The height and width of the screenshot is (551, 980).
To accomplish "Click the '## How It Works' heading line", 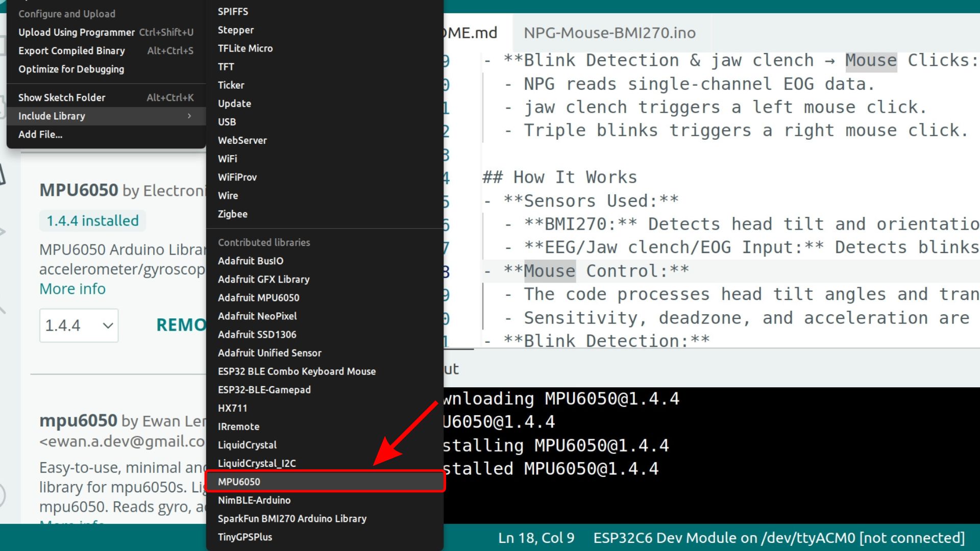I will tap(560, 178).
